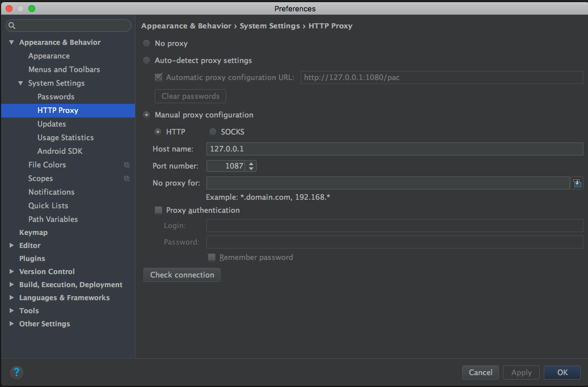Expand the Other Settings section
Screen dimensions: 588x387
(x=12, y=323)
